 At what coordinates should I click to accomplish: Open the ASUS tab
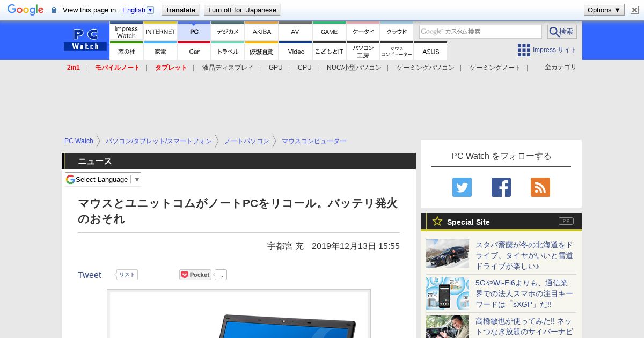(x=431, y=51)
